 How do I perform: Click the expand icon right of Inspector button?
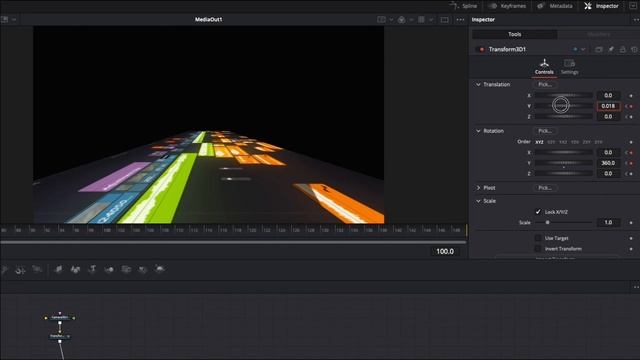point(633,6)
